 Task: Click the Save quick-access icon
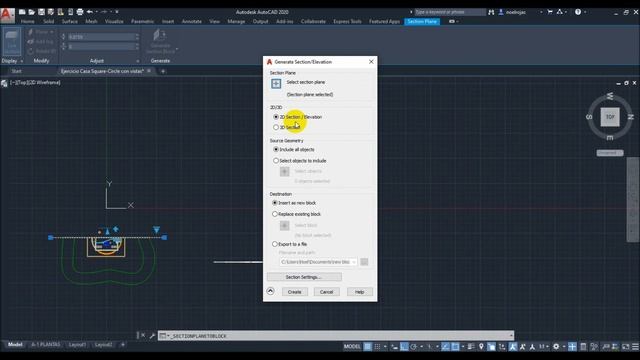click(x=41, y=12)
